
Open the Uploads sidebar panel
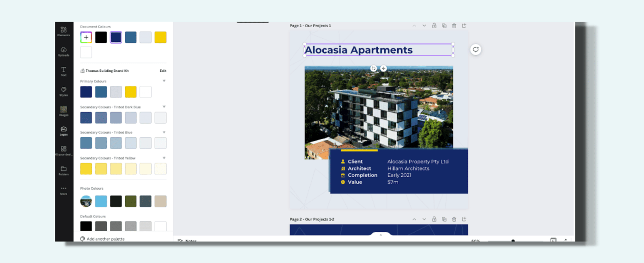point(64,51)
